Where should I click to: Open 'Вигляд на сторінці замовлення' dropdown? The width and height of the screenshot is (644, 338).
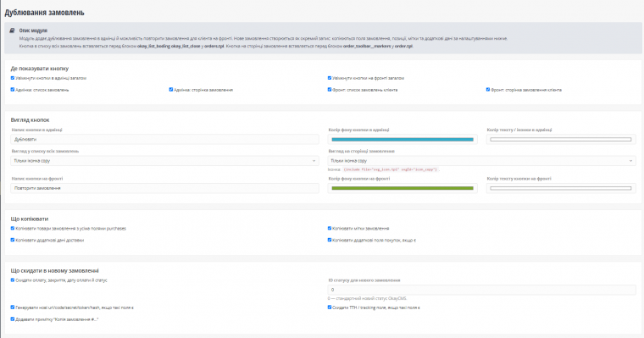point(482,161)
